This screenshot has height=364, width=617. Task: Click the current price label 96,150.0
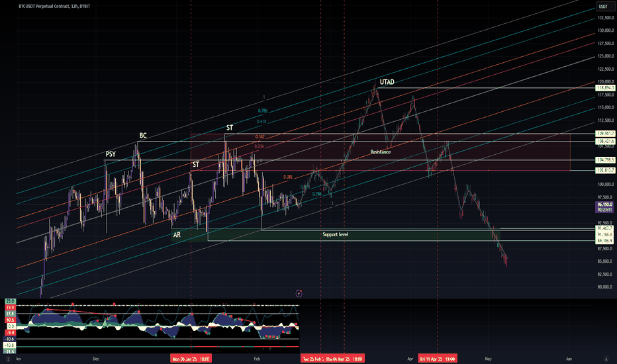pyautogui.click(x=605, y=205)
